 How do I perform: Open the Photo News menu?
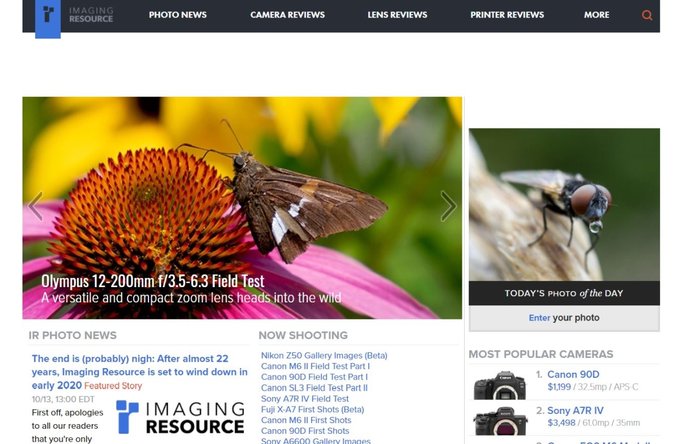point(177,15)
